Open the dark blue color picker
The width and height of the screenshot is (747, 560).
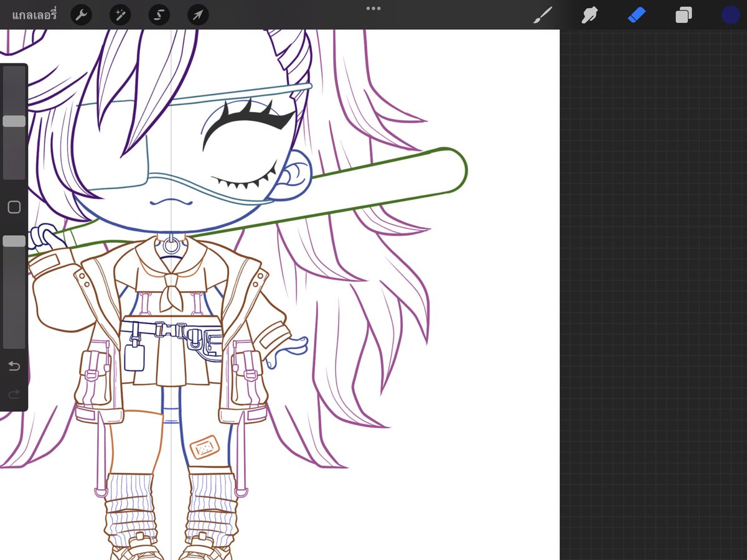click(x=731, y=15)
